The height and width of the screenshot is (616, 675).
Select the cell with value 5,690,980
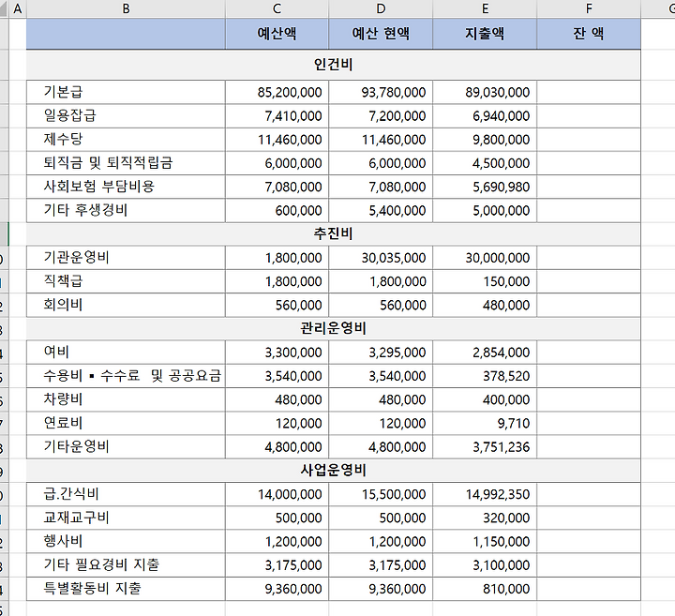pyautogui.click(x=486, y=187)
